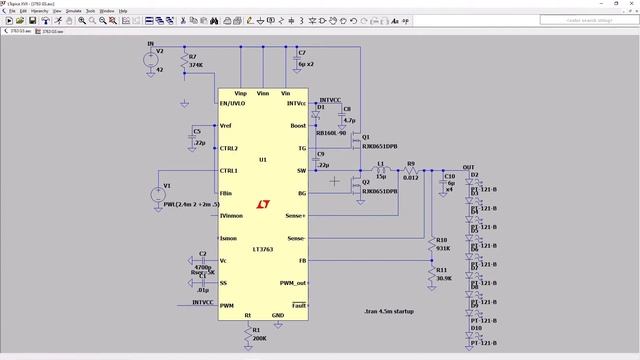
Task: Open the Window menu
Action: pos(107,11)
